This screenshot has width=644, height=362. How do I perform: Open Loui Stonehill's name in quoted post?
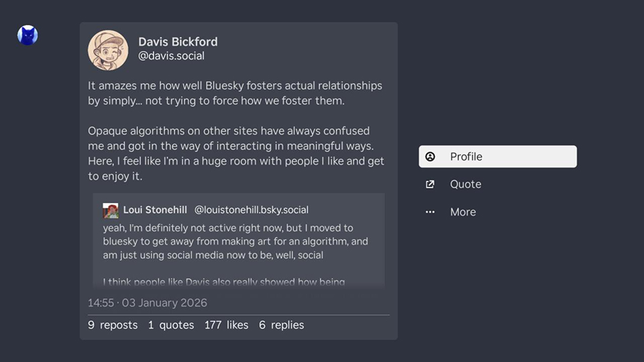(x=155, y=210)
